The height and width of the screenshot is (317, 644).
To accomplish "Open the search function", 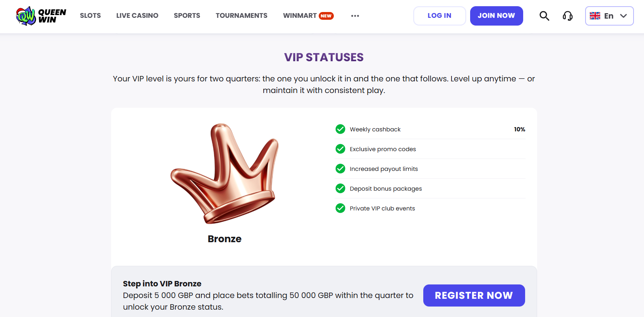I will [544, 16].
